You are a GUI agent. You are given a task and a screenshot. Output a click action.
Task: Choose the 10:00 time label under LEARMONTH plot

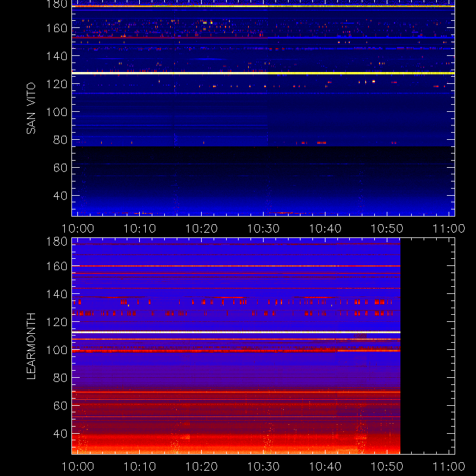point(78,466)
